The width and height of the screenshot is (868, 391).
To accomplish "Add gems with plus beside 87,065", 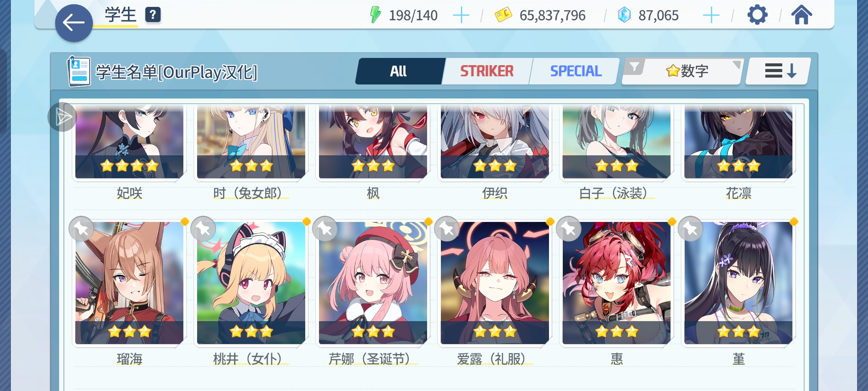I will 711,16.
